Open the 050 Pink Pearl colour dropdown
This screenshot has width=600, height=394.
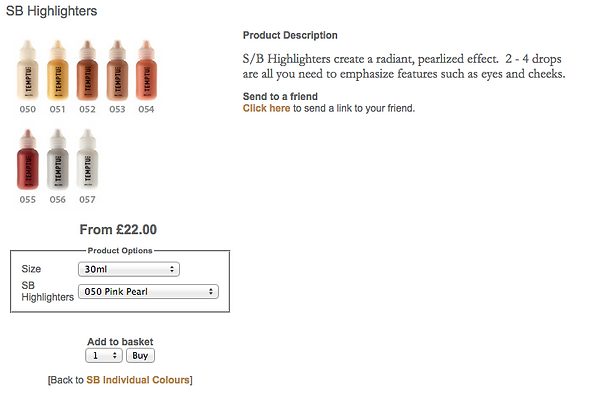[x=148, y=292]
